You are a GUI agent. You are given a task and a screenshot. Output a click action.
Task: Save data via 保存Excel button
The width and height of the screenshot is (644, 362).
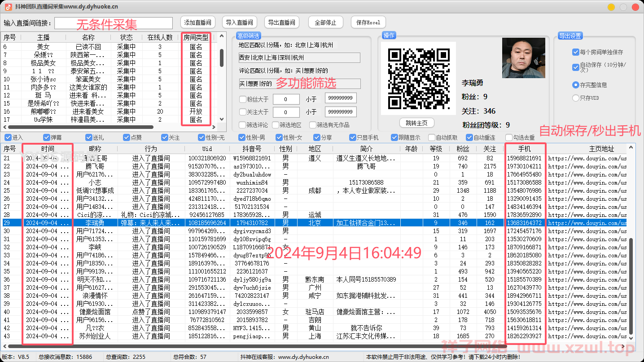[368, 22]
